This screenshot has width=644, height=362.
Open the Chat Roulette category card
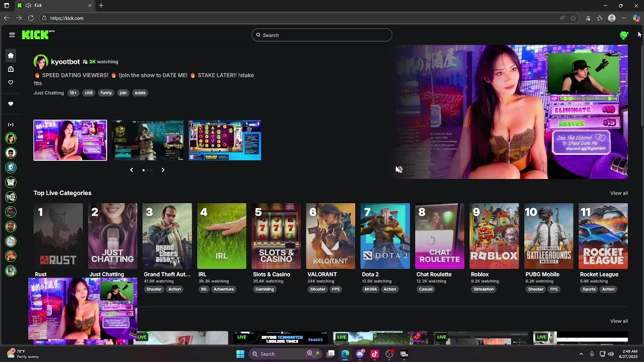[x=440, y=236]
